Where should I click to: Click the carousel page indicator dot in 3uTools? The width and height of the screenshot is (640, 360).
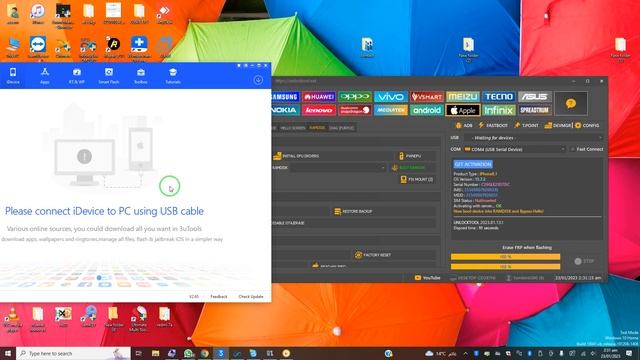point(99,278)
